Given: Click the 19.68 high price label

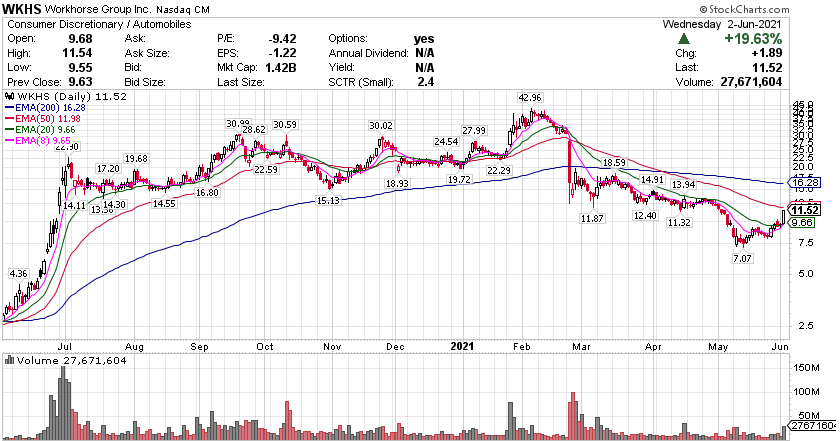Looking at the screenshot, I should 136,159.
